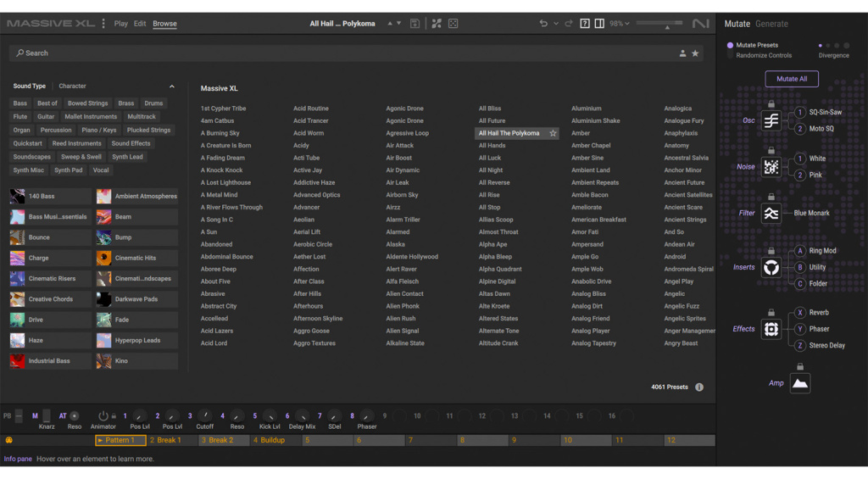Click the Cutoff macro knob 3
Screen dimensions: 868x479
[x=205, y=416]
